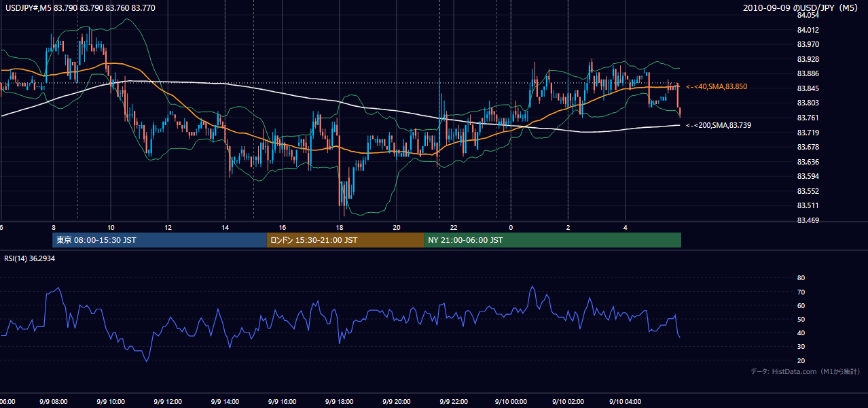868x408 pixels.
Task: Click price axis value 83.594
Action: click(x=808, y=176)
